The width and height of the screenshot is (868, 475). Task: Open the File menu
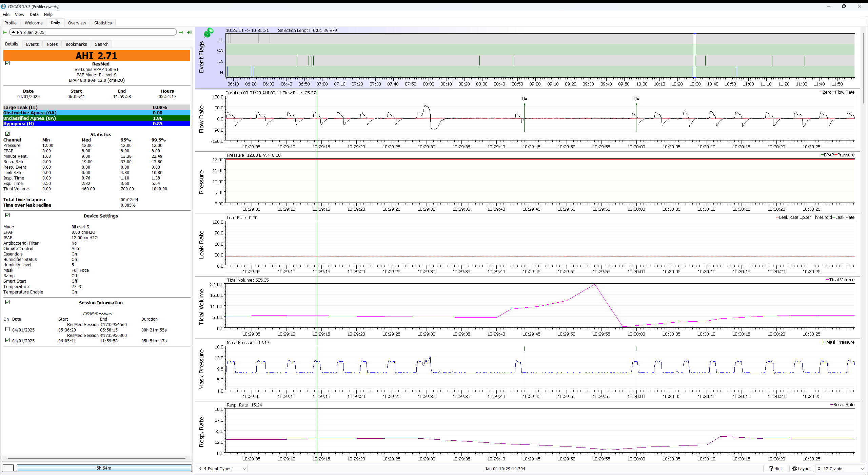[x=6, y=14]
